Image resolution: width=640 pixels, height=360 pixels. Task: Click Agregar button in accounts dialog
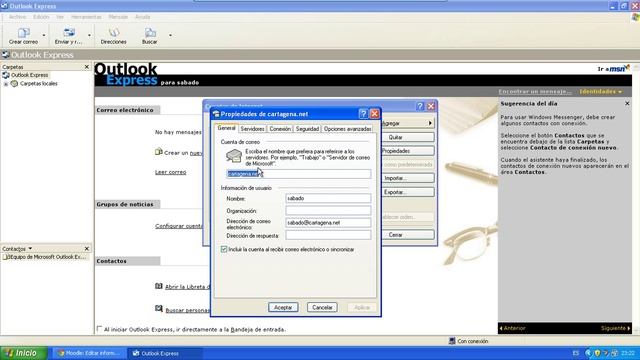point(407,123)
